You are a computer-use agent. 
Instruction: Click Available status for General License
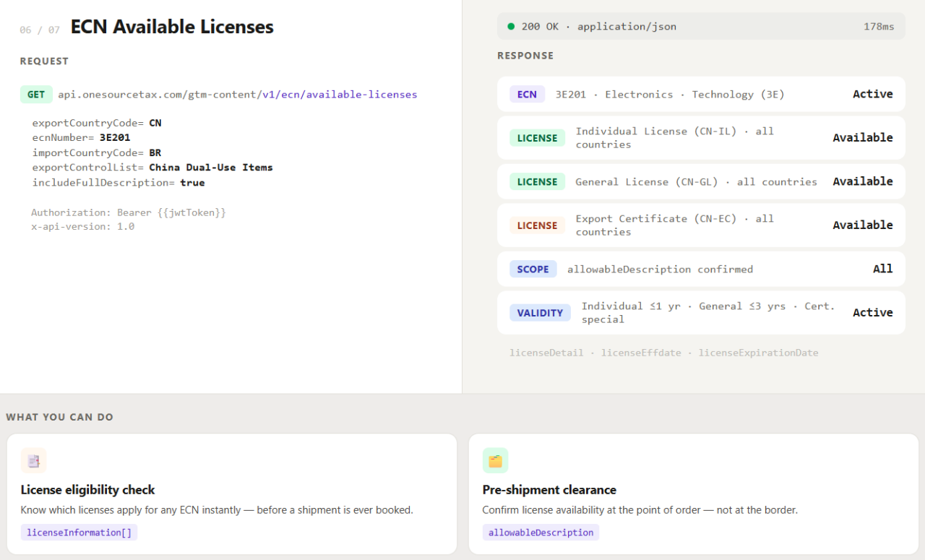point(863,181)
